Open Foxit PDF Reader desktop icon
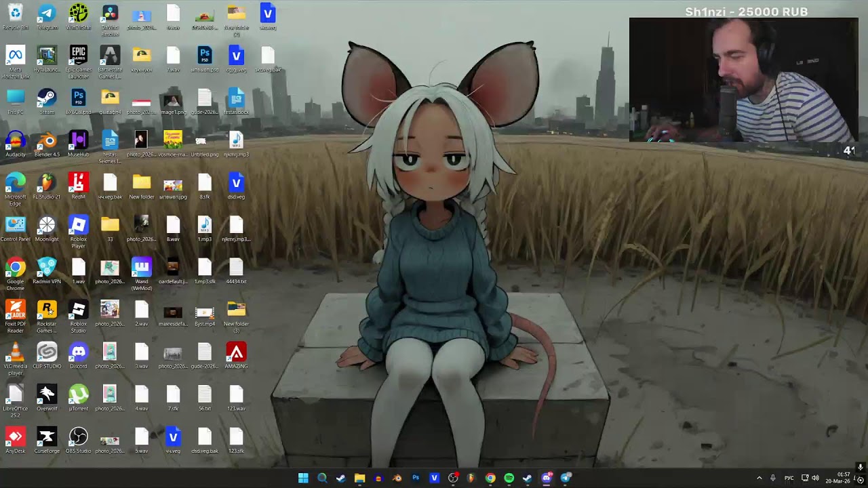 (15, 317)
